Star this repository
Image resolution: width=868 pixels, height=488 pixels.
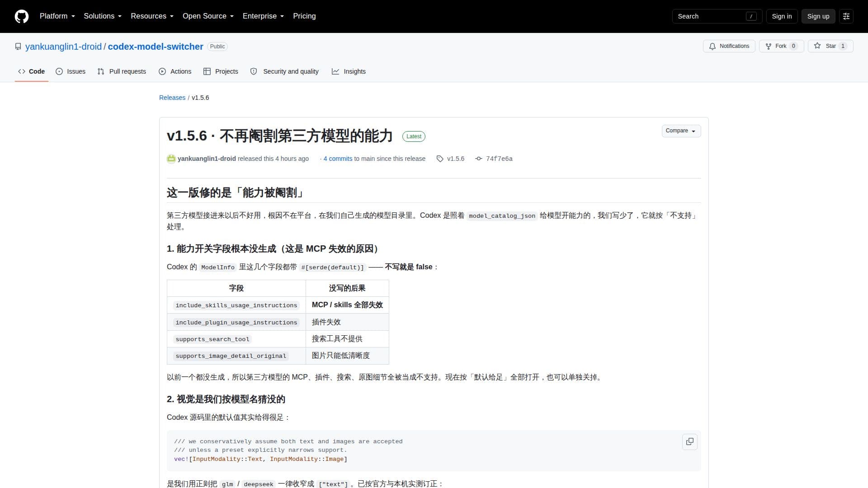(830, 46)
